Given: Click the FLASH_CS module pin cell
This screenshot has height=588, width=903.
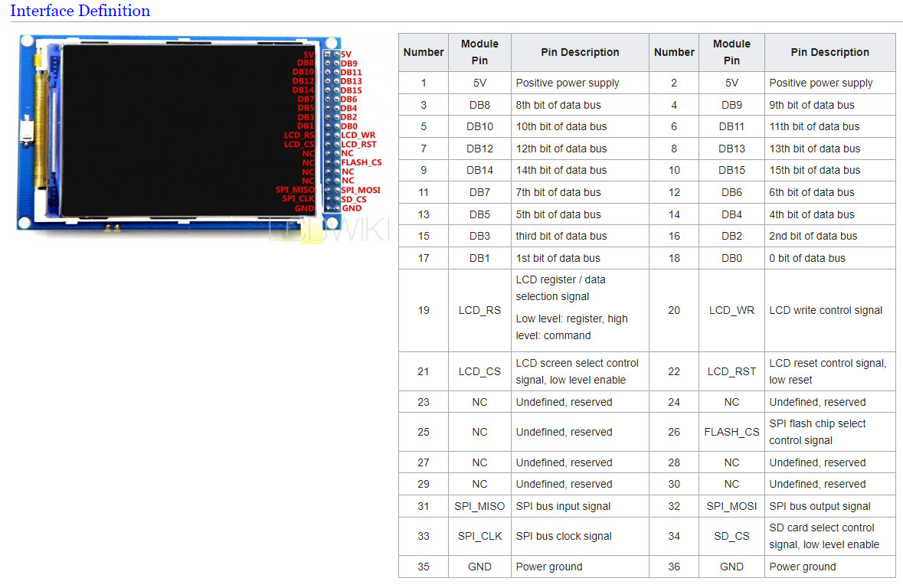Looking at the screenshot, I should (x=731, y=432).
